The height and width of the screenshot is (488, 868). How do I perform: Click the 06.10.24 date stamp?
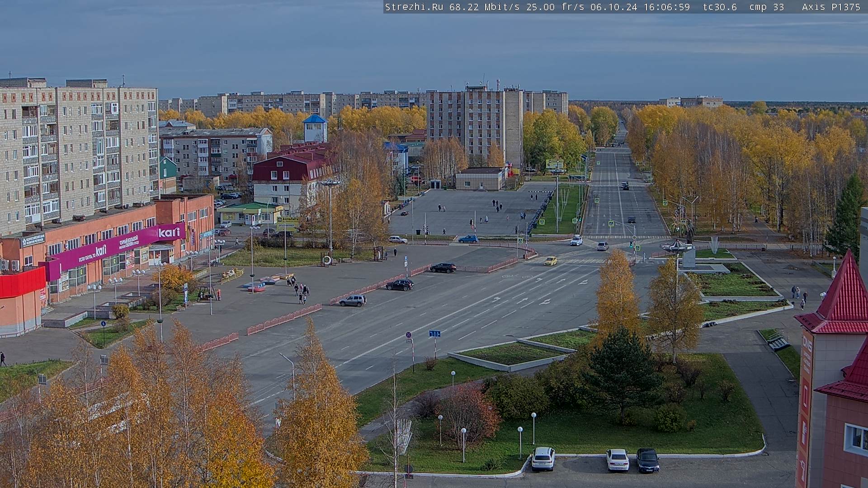click(x=613, y=7)
